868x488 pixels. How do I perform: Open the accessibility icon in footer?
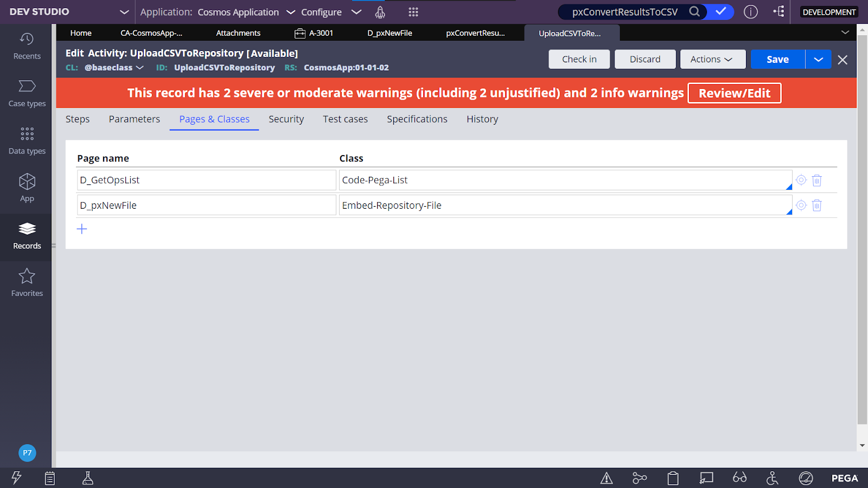point(773,478)
